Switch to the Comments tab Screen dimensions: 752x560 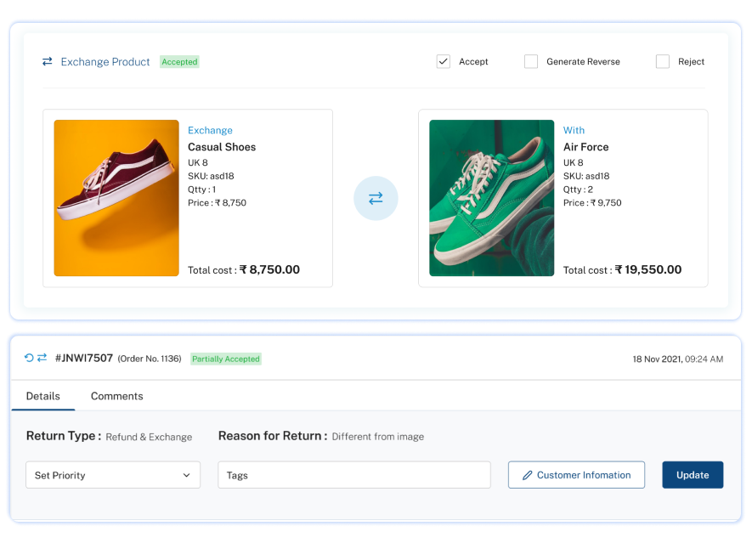click(116, 396)
